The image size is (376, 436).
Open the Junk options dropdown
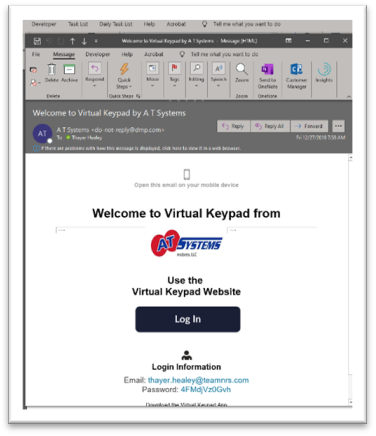click(x=35, y=82)
